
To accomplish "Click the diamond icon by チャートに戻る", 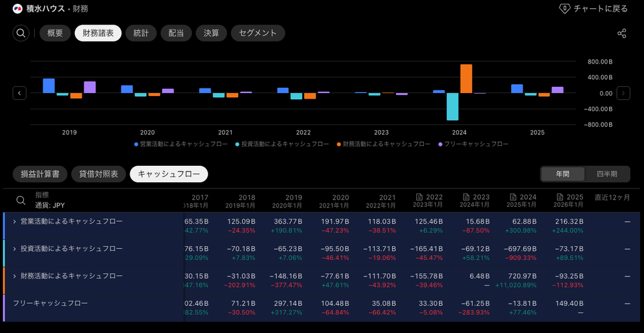I will pos(565,9).
